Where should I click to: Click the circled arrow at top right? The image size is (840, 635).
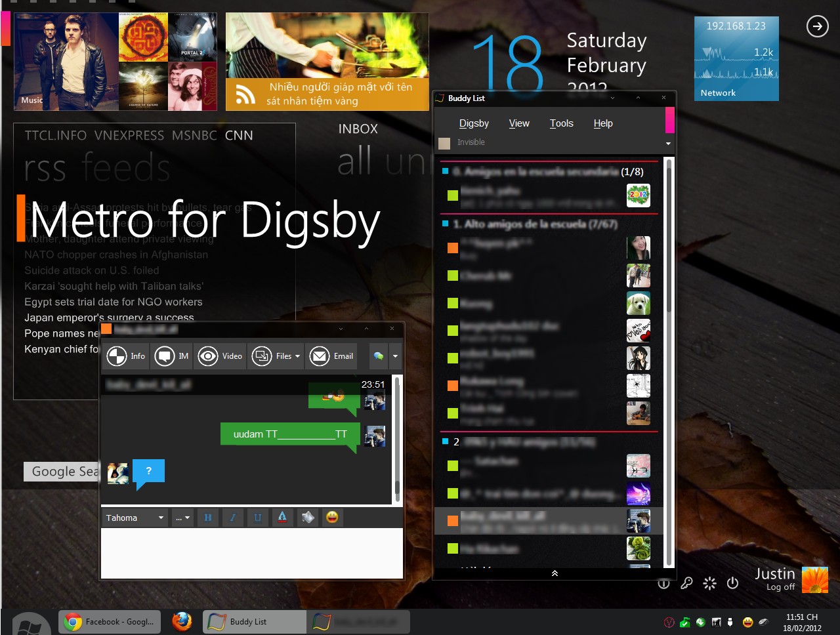[817, 26]
